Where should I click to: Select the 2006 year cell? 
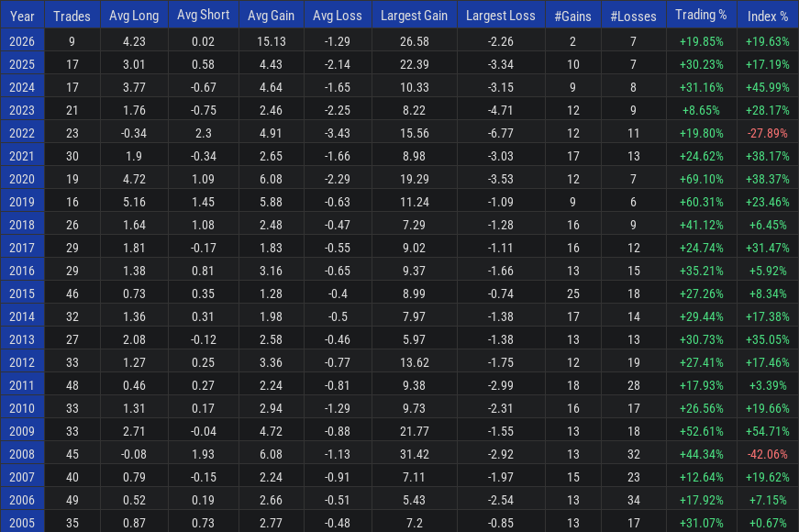click(x=22, y=500)
